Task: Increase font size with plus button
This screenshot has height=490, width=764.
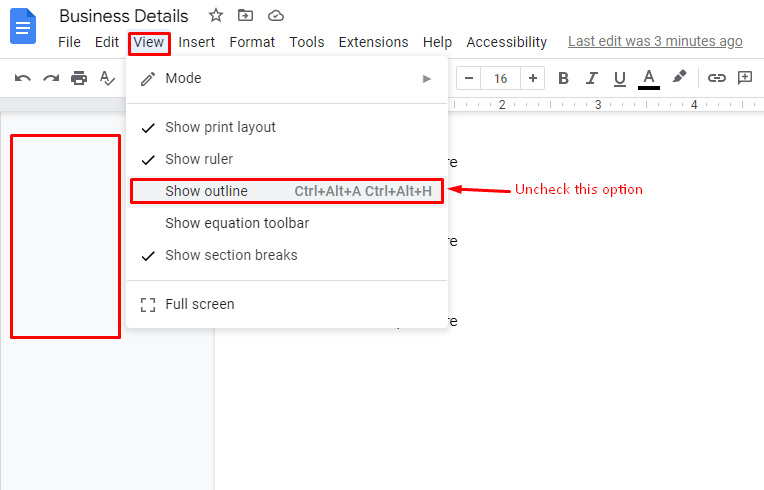Action: pyautogui.click(x=533, y=78)
